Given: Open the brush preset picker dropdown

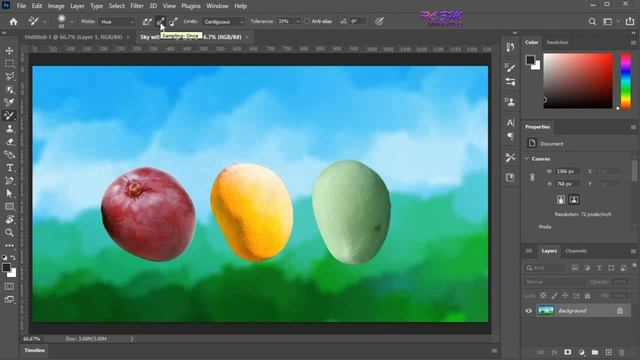Looking at the screenshot, I should 72,22.
